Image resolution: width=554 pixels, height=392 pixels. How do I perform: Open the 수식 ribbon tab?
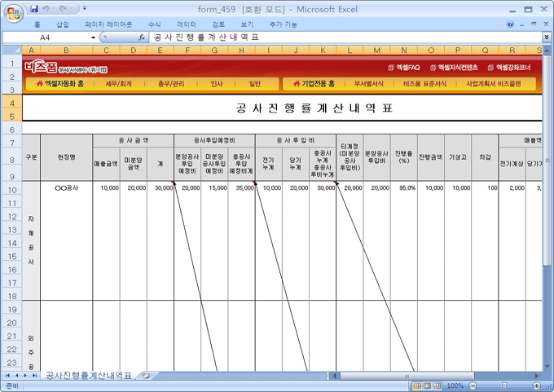click(155, 25)
